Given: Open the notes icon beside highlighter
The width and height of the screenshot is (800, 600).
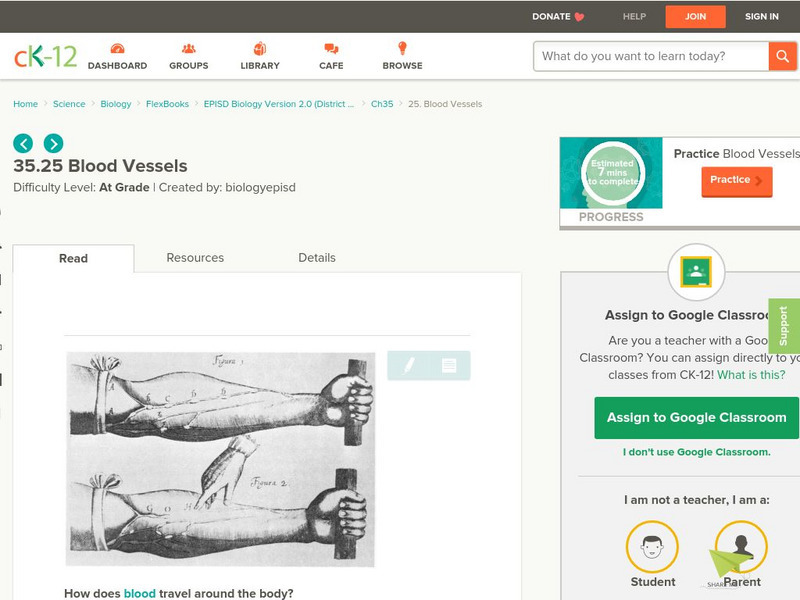Looking at the screenshot, I should 449,365.
